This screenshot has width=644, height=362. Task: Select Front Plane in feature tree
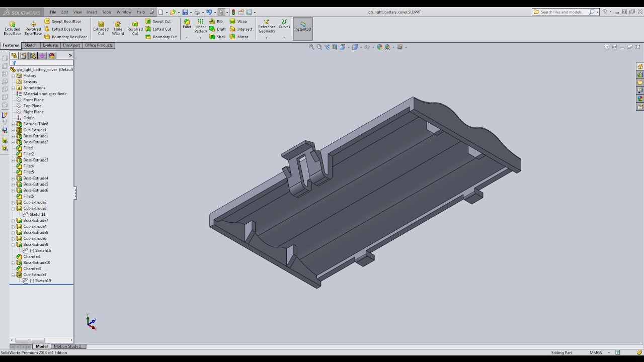click(x=33, y=100)
